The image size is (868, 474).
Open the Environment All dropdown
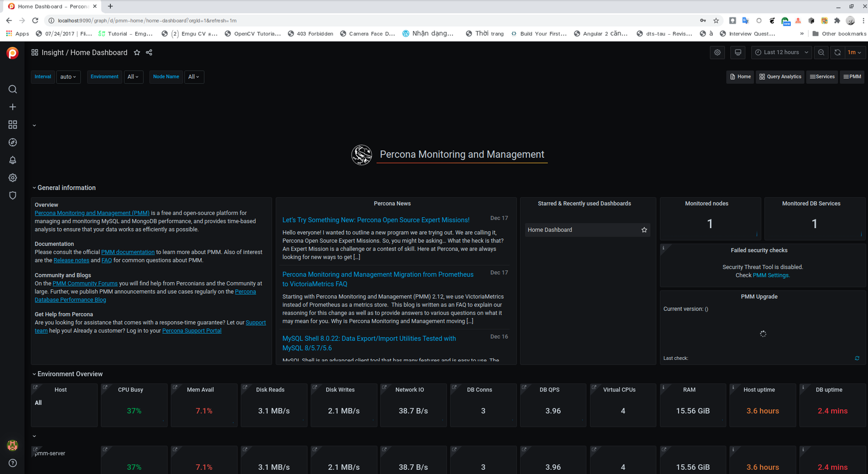(x=134, y=77)
